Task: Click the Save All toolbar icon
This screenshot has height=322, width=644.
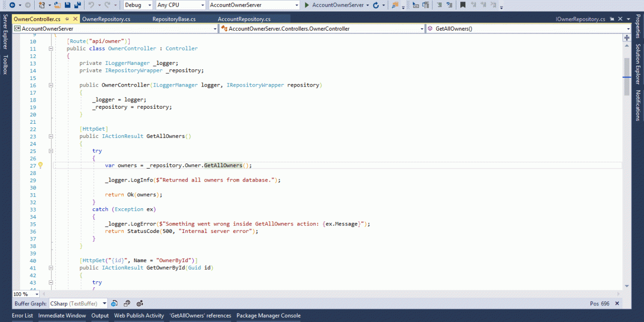Action: [77, 5]
